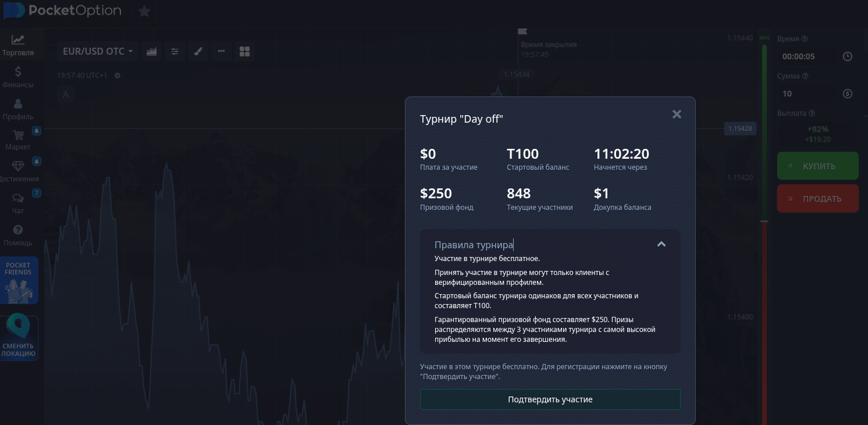Click the green КУПИТЬ button
Screen dimensions: 868x425
coord(817,166)
